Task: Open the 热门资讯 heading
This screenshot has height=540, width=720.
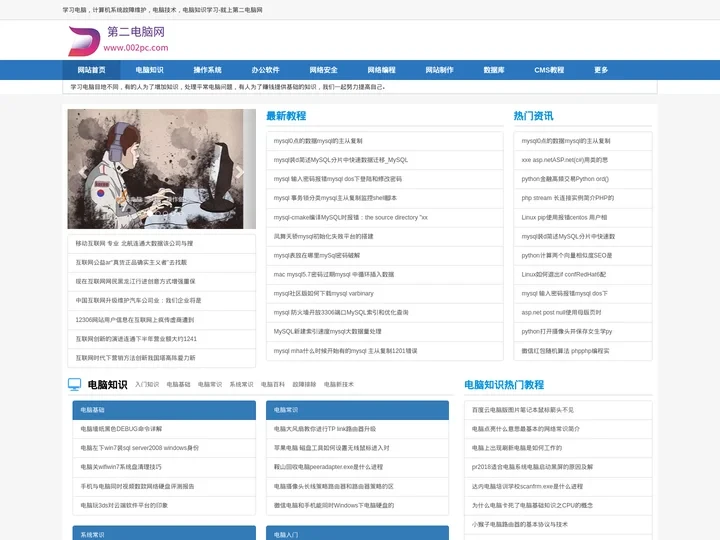Action: pos(533,116)
